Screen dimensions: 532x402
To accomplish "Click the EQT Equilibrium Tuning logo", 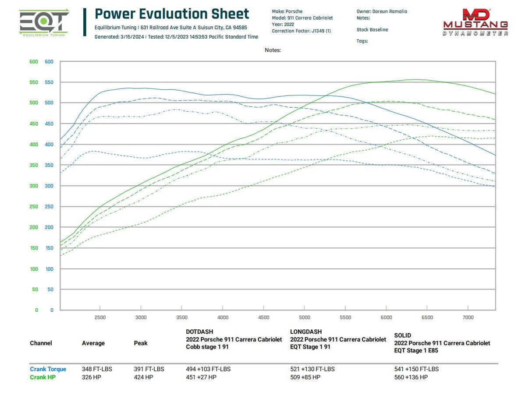I will 44,22.
